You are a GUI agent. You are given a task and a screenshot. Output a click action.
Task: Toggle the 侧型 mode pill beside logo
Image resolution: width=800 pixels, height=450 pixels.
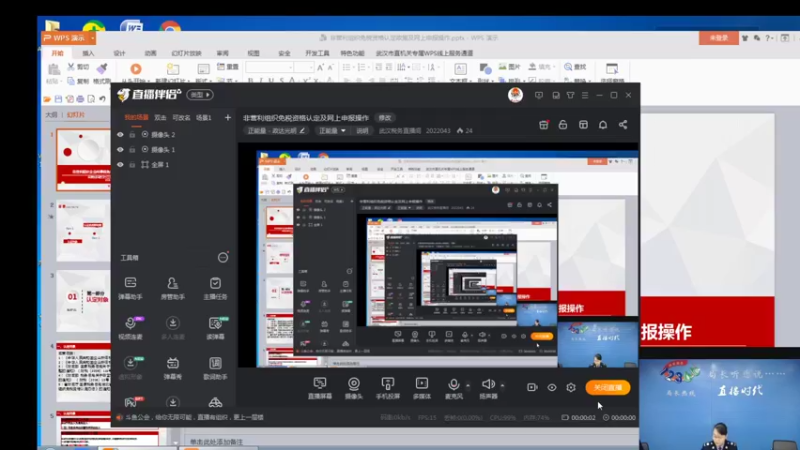coord(200,95)
